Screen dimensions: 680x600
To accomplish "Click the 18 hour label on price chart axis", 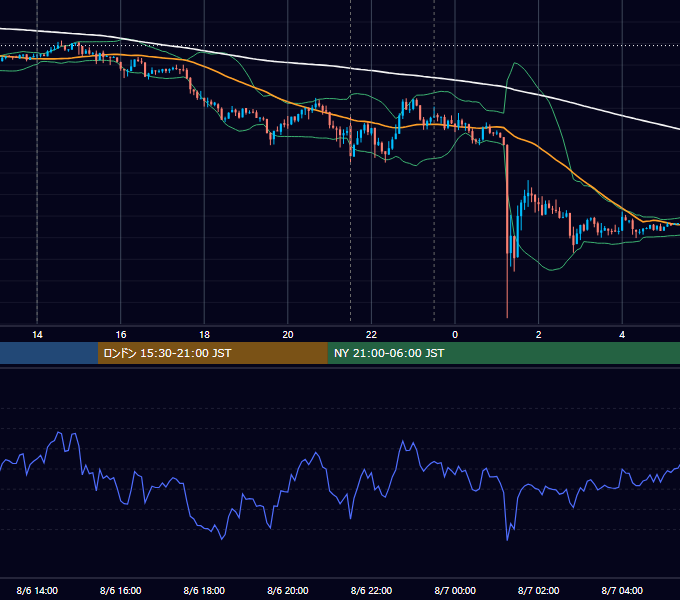I will pyautogui.click(x=204, y=335).
